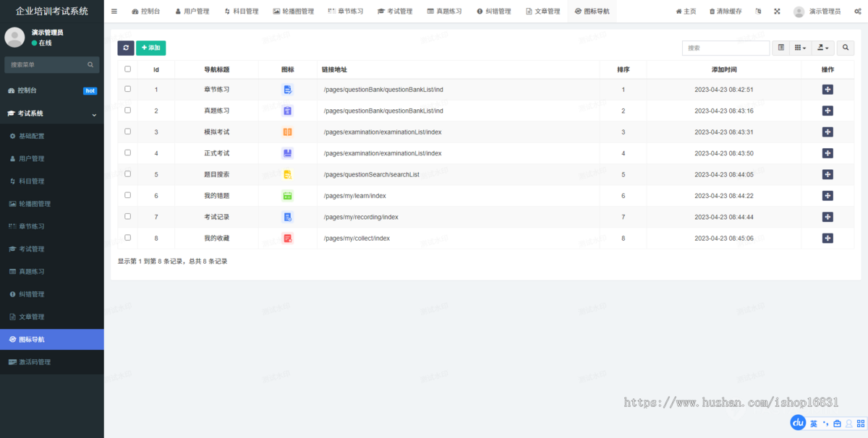Click the refresh icon above the table

coord(125,47)
